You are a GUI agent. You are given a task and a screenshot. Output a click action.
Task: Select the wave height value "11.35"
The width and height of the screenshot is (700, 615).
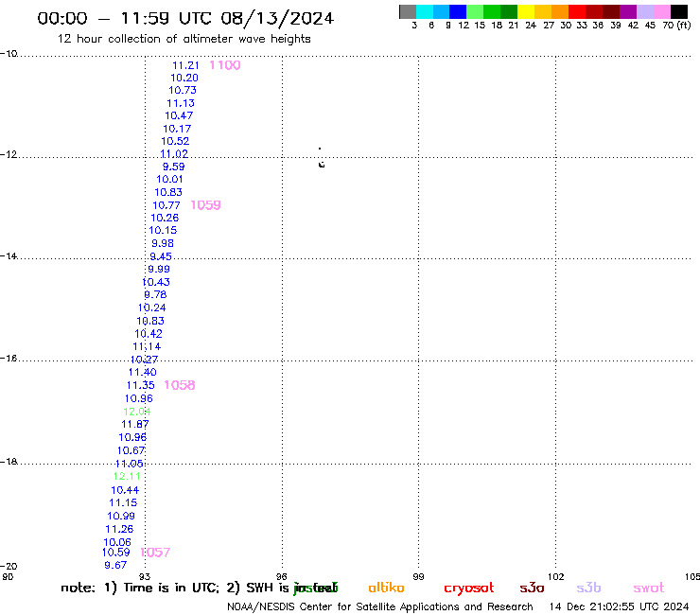[x=141, y=385]
